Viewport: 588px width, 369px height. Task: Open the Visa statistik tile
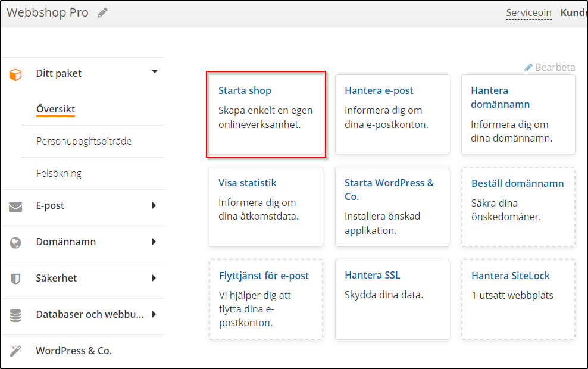[x=265, y=207]
